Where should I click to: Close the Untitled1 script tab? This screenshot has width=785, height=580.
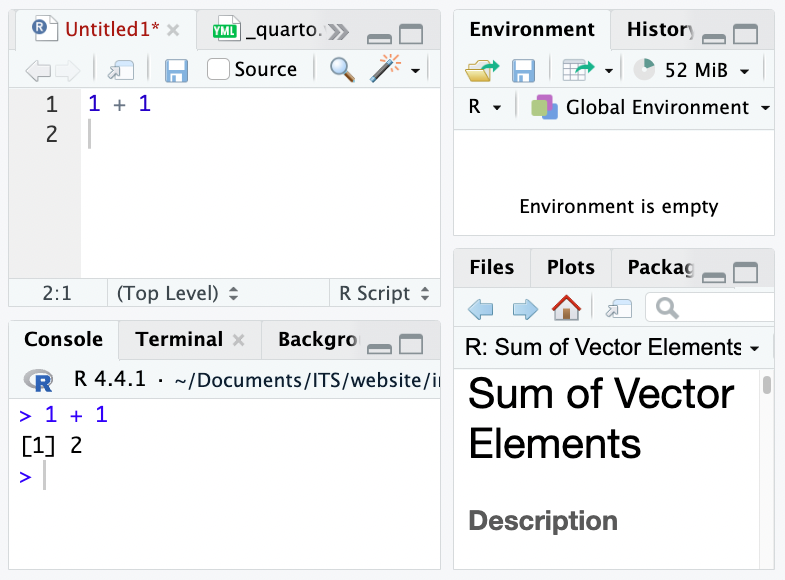173,30
